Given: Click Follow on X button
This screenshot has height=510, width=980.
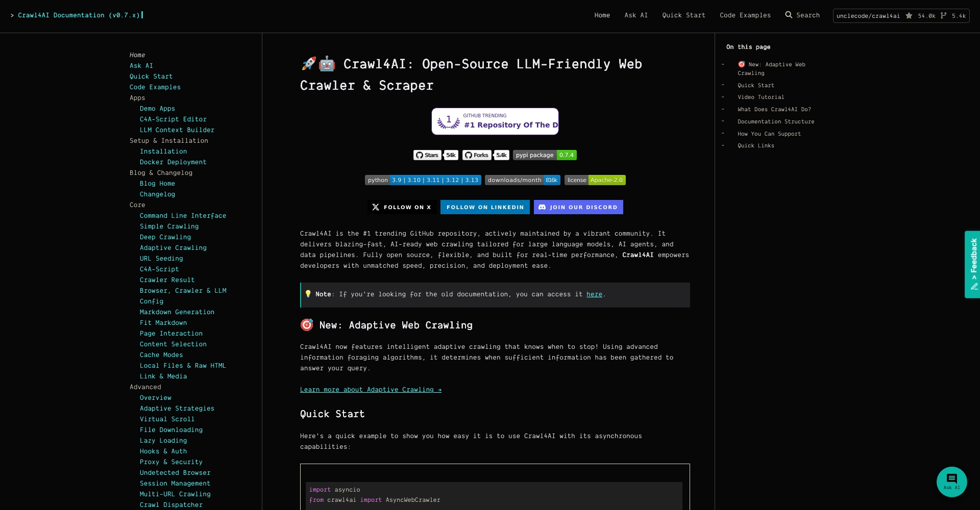Looking at the screenshot, I should (402, 207).
